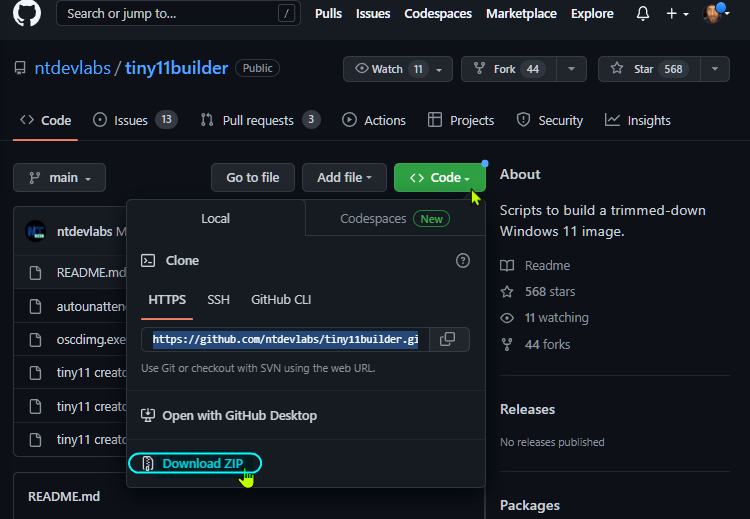Click the terminal icon beside Clone
750x519 pixels.
(x=148, y=261)
